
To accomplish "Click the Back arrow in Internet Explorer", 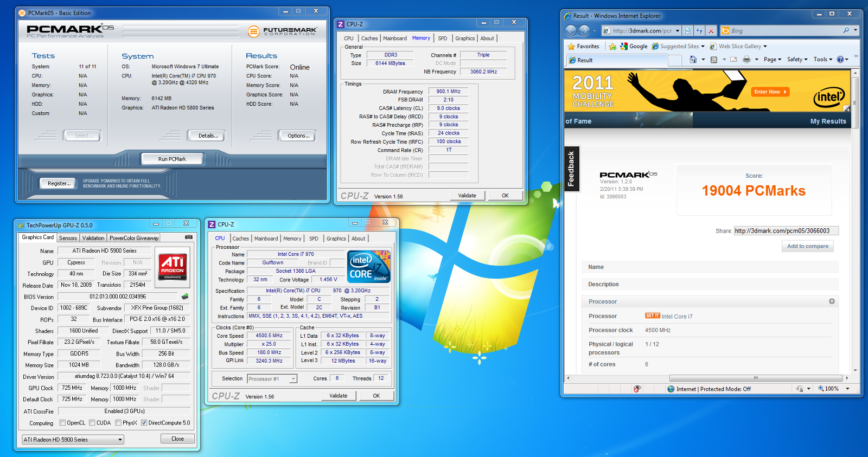I will (571, 31).
